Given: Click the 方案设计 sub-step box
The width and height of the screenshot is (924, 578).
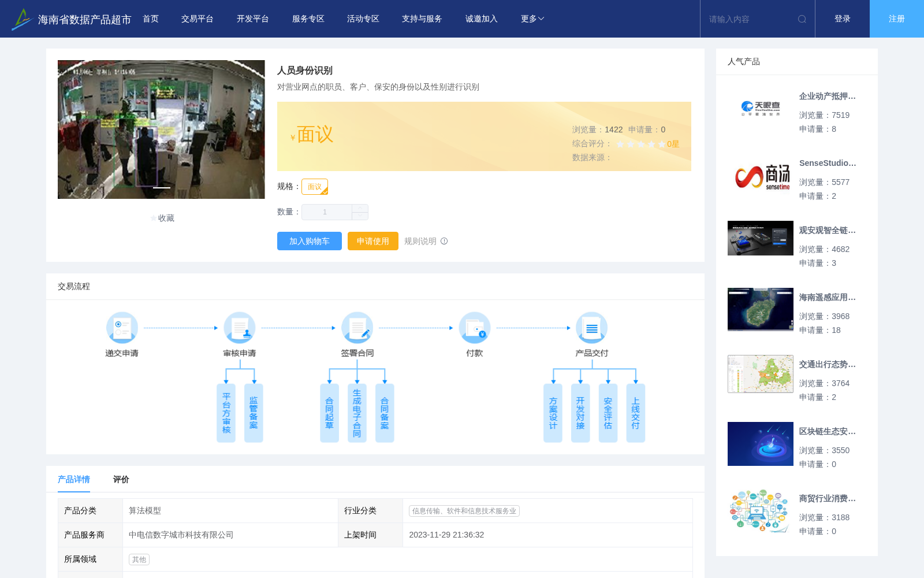Looking at the screenshot, I should tap(553, 413).
